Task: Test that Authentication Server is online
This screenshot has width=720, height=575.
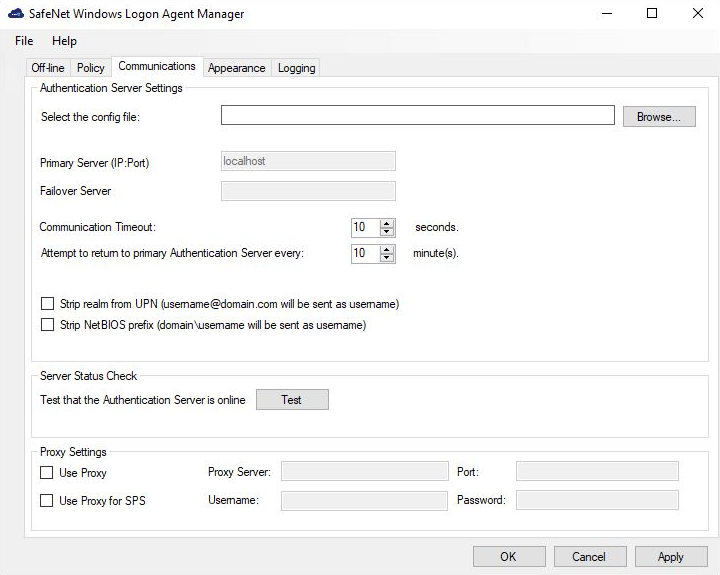Action: click(x=291, y=400)
